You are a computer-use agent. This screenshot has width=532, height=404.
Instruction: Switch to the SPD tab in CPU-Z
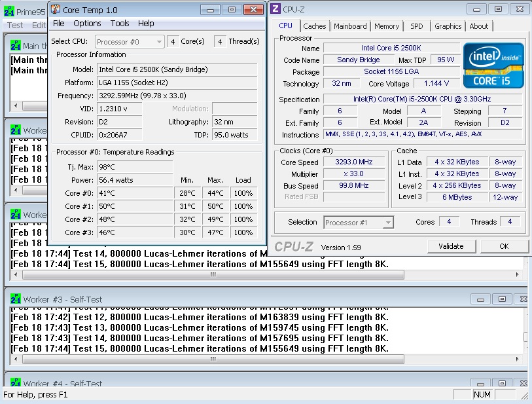point(416,26)
